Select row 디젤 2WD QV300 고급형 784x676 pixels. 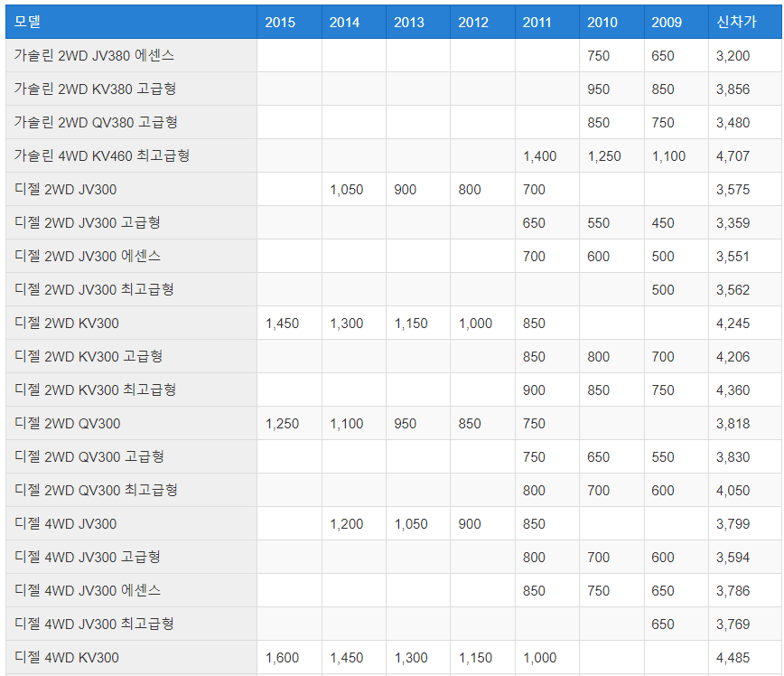(x=394, y=456)
